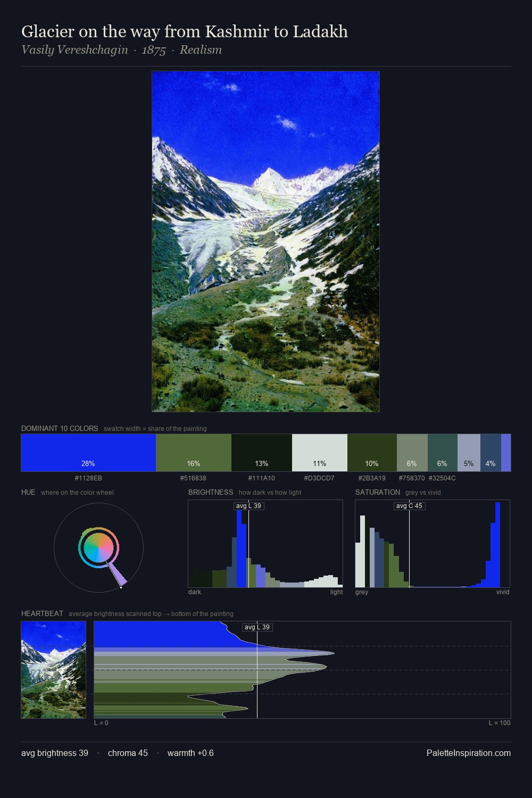The image size is (532, 798).
Task: Select the 16% olive green swatch
Action: pyautogui.click(x=194, y=453)
